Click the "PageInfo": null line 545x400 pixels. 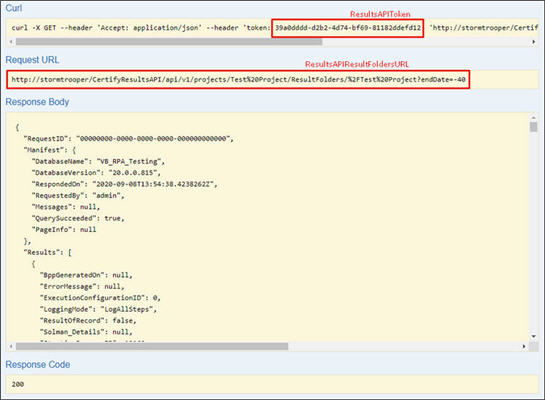(x=64, y=230)
